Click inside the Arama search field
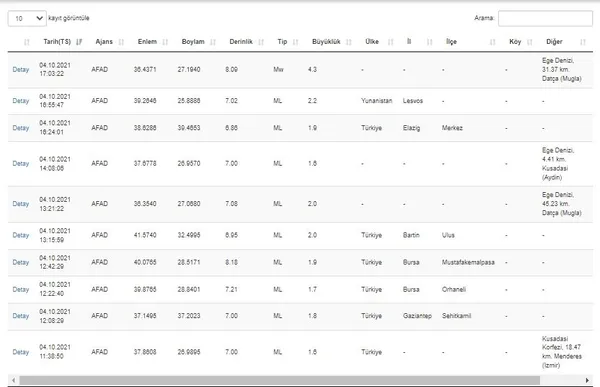Screen dimensions: 600x387 [x=545, y=18]
